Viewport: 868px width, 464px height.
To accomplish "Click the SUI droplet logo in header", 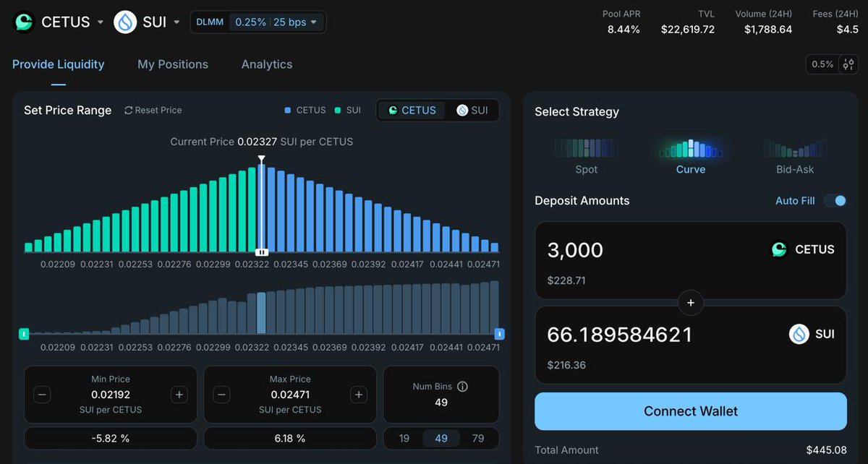I will click(x=126, y=22).
